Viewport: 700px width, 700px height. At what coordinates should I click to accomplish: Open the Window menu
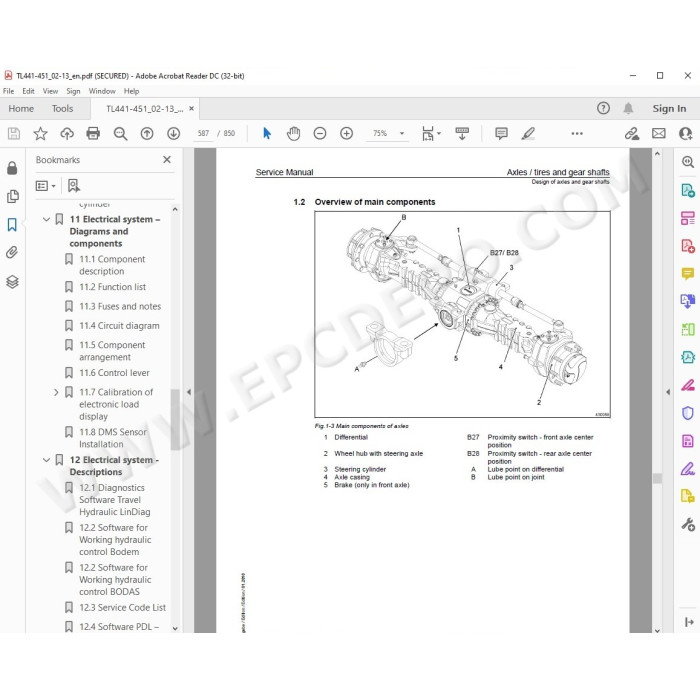[x=102, y=91]
